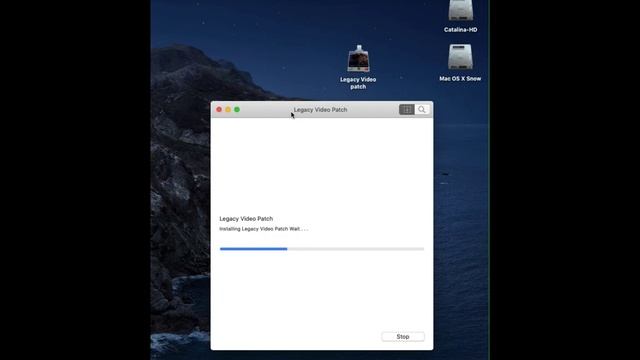Stop the Legacy Video Patch installation

pos(403,337)
